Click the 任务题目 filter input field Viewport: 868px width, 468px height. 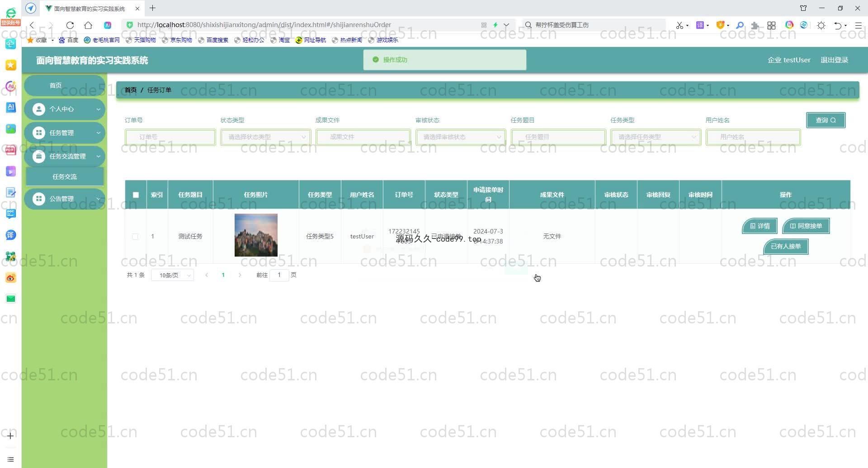(x=558, y=137)
